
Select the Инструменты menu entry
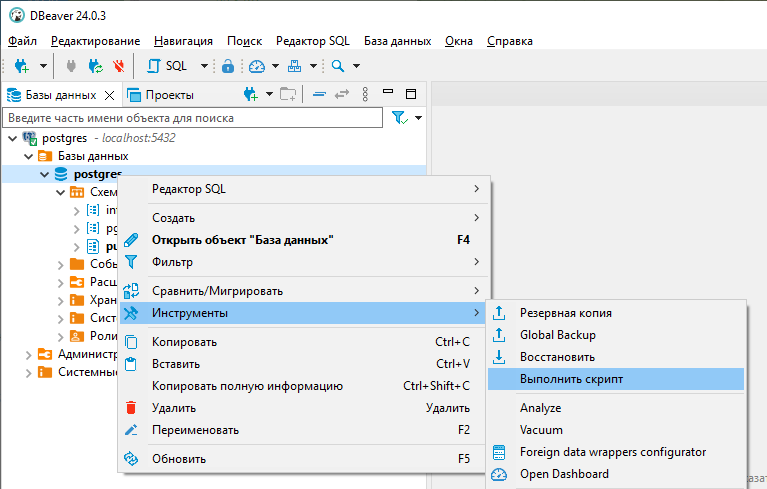point(304,313)
